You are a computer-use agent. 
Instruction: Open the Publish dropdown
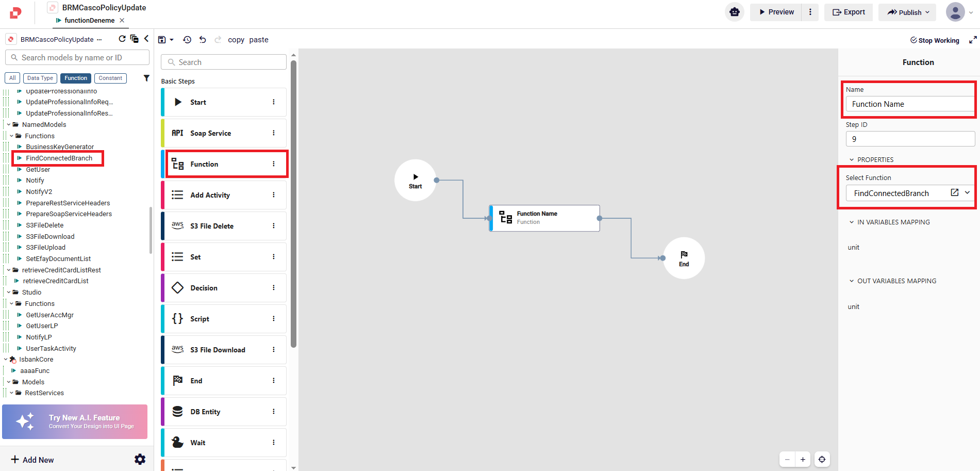pyautogui.click(x=908, y=12)
